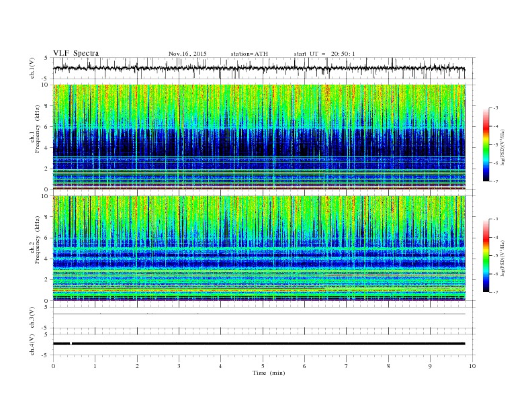Click the "2" kHz tick of ch.2 spectrogram

pos(47,280)
